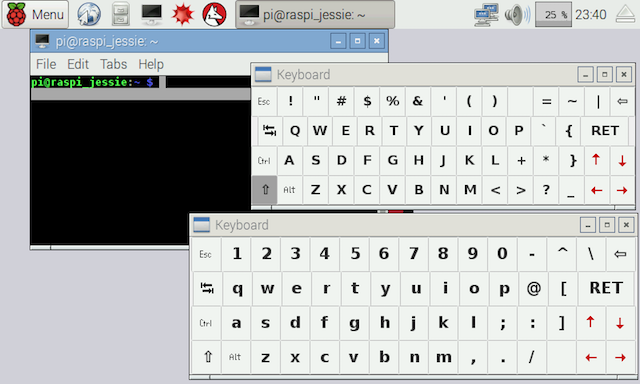Click red up arrow on upper keyboard

point(596,160)
